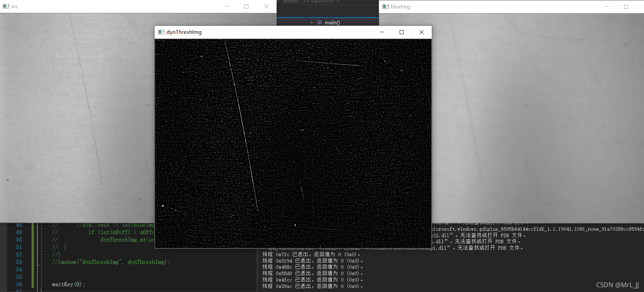Click output line for thread 0x55d0
This screenshot has height=292, width=644.
click(x=313, y=273)
